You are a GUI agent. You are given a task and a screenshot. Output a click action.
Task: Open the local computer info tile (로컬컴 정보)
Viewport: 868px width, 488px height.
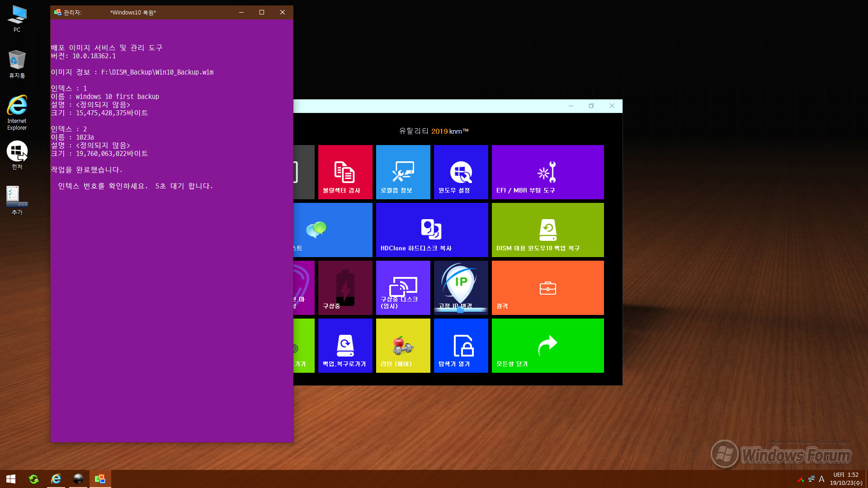pyautogui.click(x=403, y=172)
